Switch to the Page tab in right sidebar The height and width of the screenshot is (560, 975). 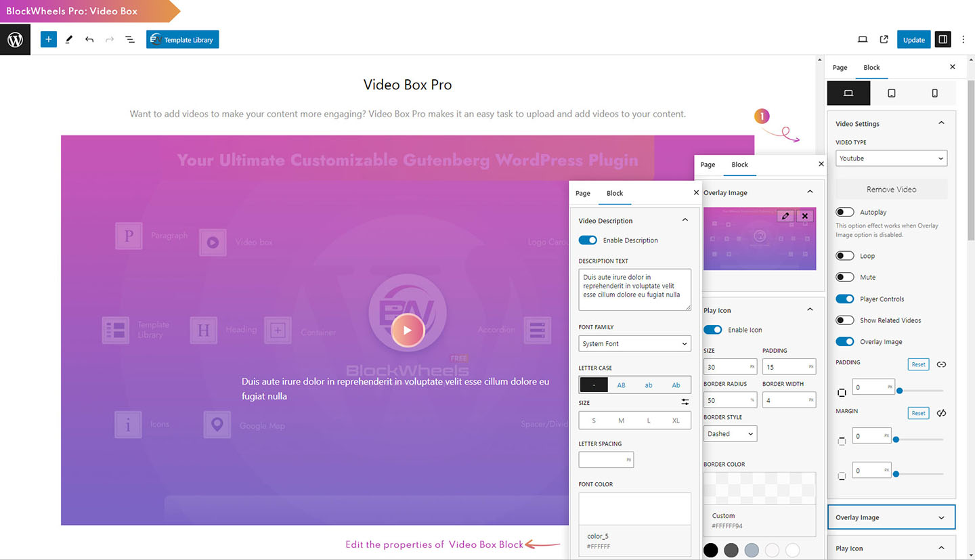point(840,68)
